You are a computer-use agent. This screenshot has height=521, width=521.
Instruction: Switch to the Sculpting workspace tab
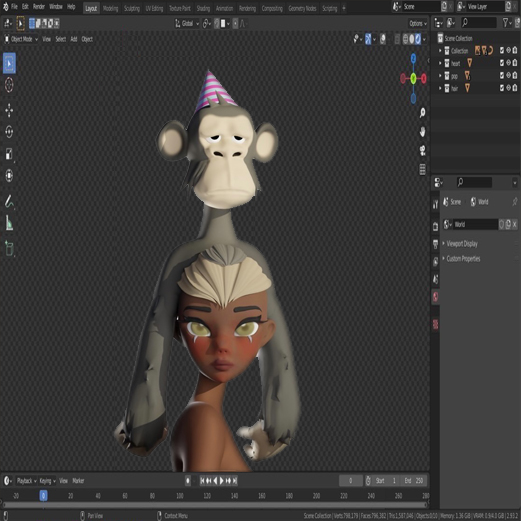click(132, 8)
